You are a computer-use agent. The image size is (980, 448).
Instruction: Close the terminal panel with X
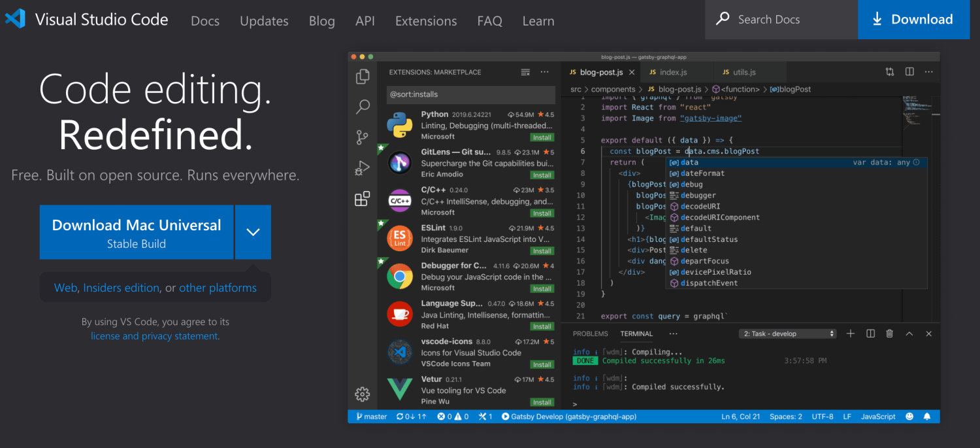(928, 334)
